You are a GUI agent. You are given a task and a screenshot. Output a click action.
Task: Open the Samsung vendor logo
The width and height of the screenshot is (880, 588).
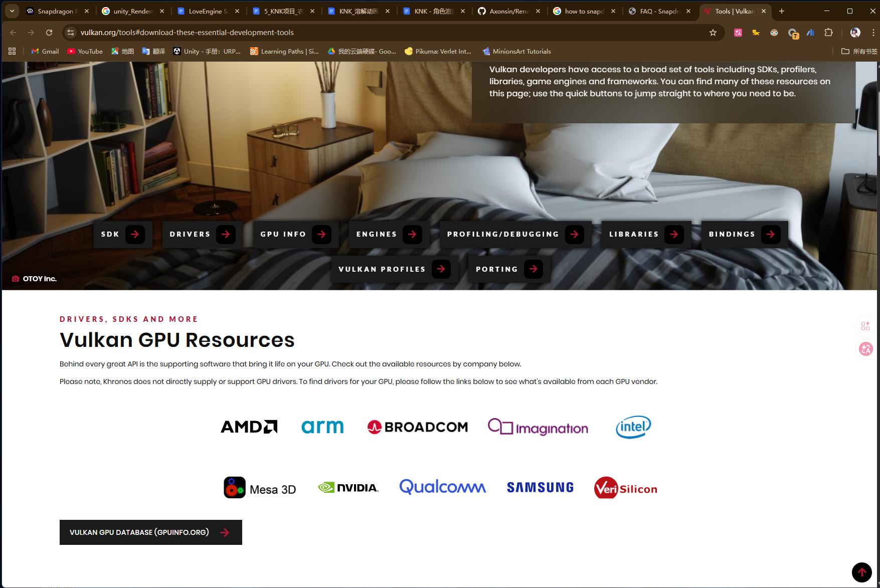(540, 487)
